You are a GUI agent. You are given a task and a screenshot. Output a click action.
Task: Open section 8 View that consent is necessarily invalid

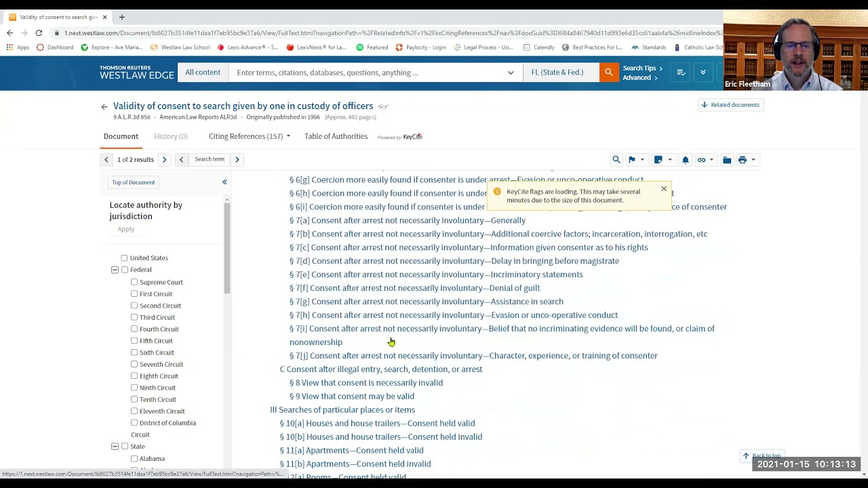pos(366,383)
